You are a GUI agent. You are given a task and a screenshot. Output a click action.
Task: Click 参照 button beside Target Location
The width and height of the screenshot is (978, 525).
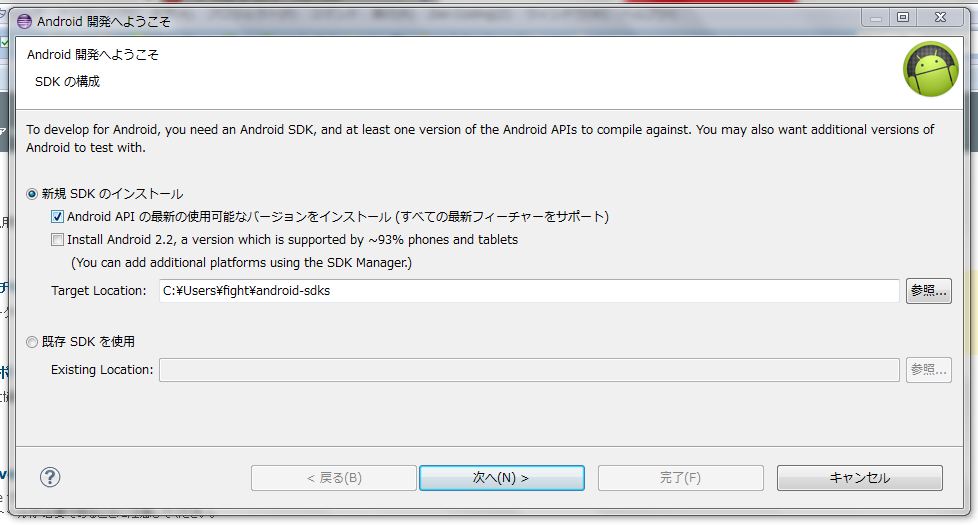click(929, 291)
